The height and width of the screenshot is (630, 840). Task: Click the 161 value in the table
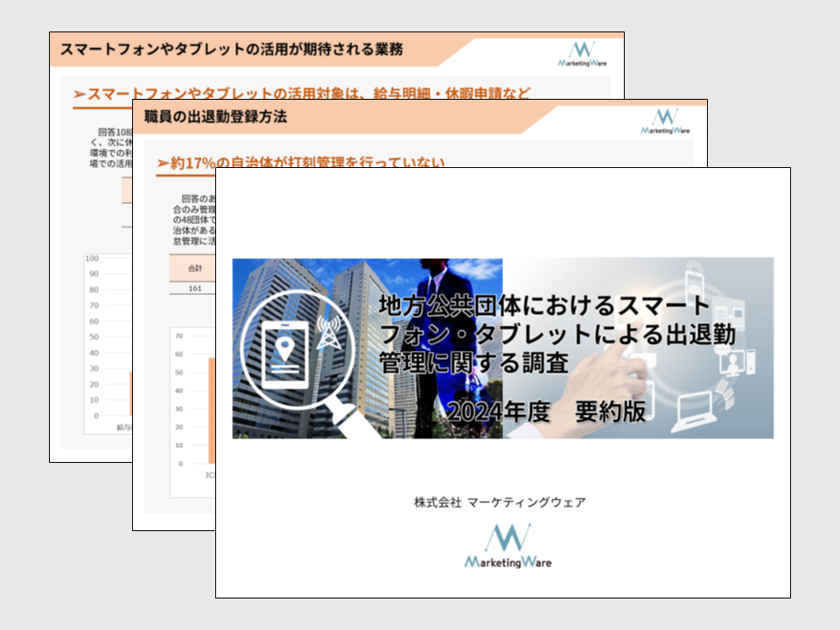(x=194, y=289)
